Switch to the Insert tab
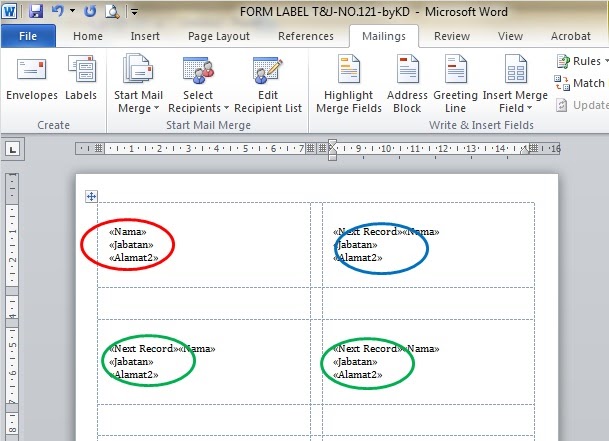The height and width of the screenshot is (441, 609). coord(145,36)
